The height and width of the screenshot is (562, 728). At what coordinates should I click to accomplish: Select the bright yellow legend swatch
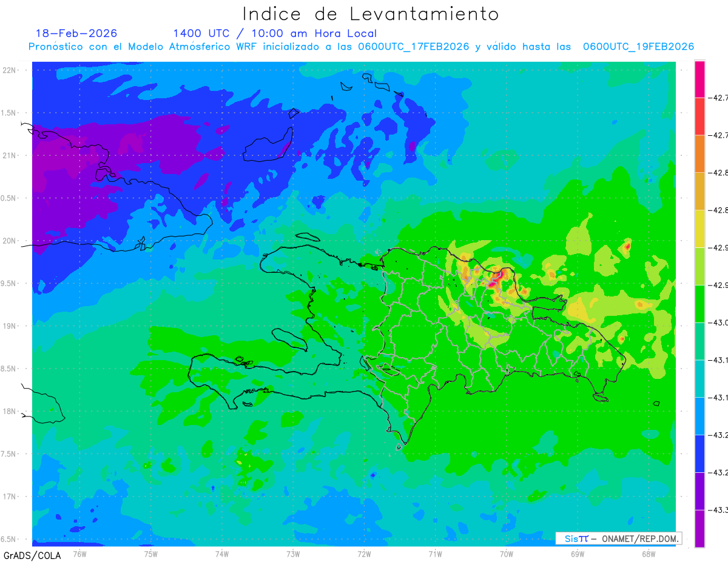[x=699, y=229]
